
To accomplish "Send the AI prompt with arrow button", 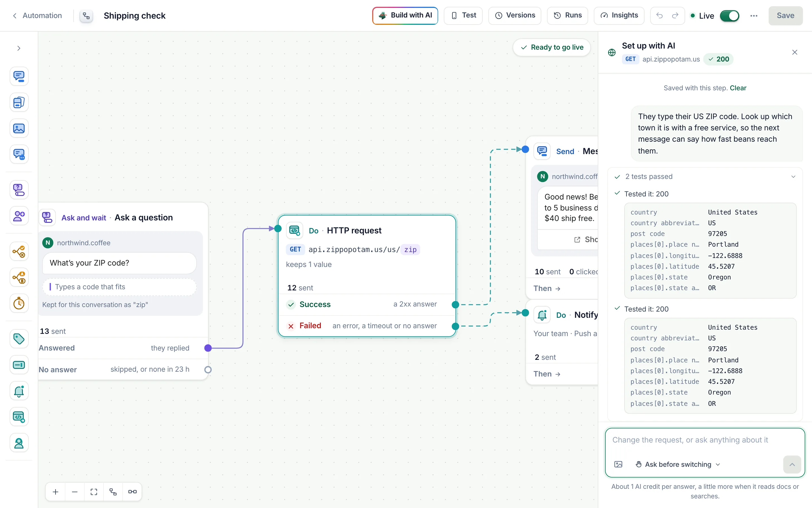I will [792, 464].
